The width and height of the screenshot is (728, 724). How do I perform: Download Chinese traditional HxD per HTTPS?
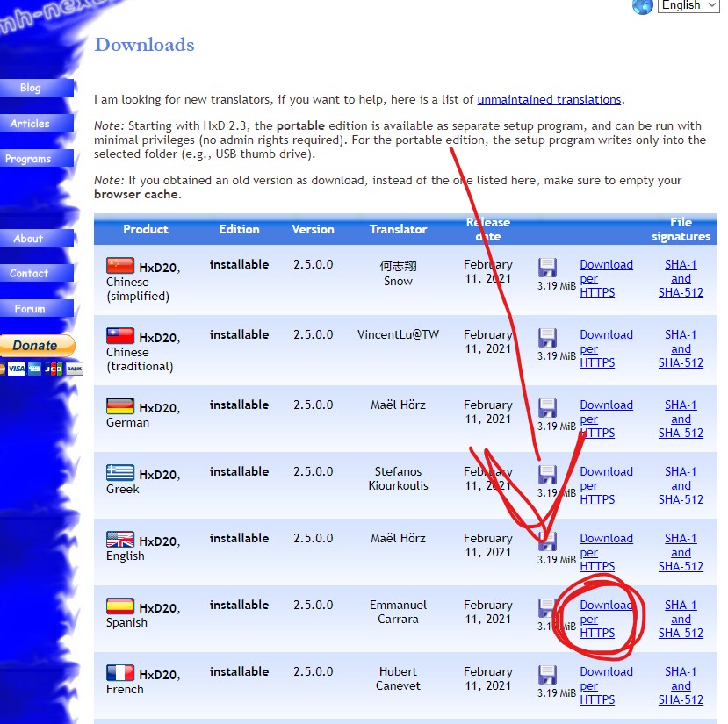tap(606, 348)
